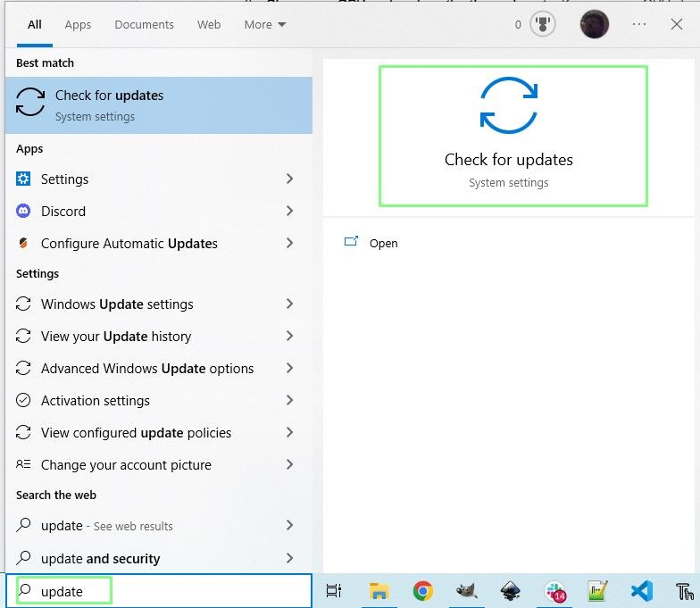Viewport: 700px width, 608px height.
Task: Expand the Windows Update settings arrow
Action: (289, 304)
